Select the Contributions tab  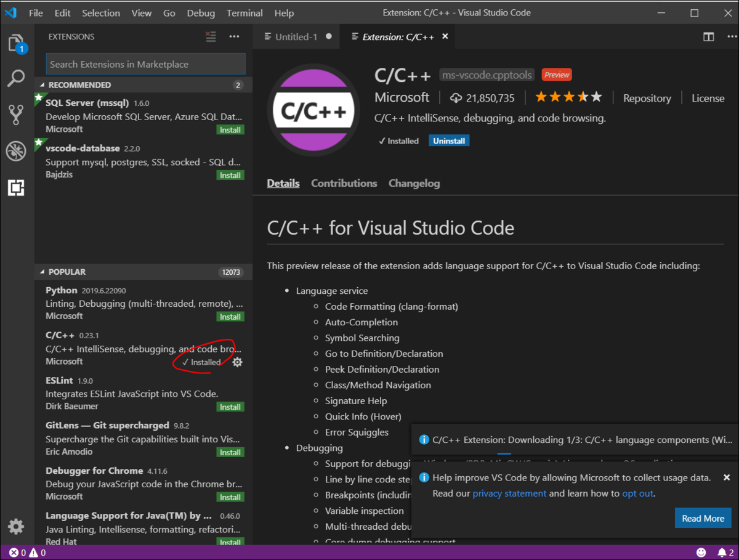tap(344, 183)
